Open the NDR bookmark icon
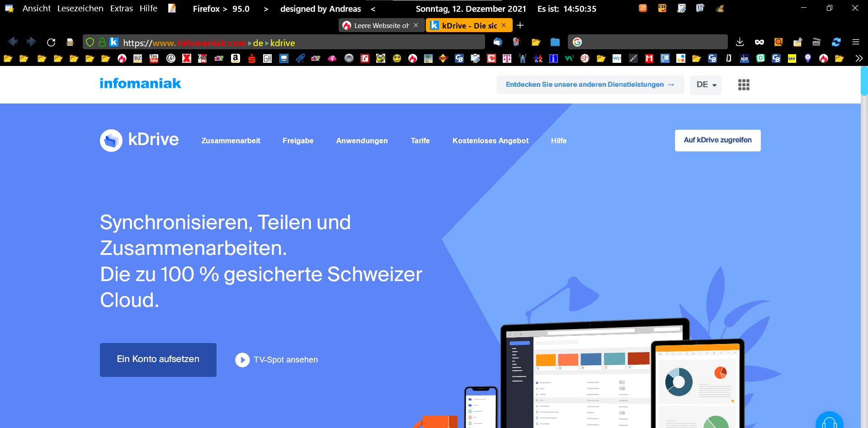The image size is (868, 428). tap(745, 58)
